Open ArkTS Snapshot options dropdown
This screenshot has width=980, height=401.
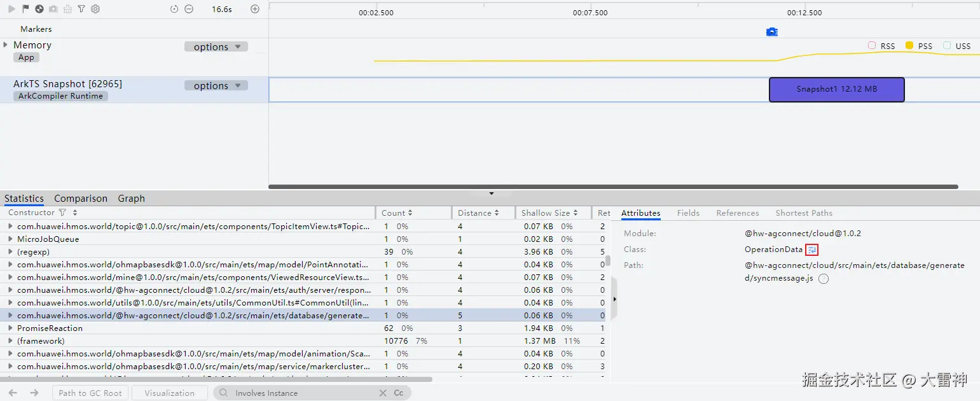(216, 85)
